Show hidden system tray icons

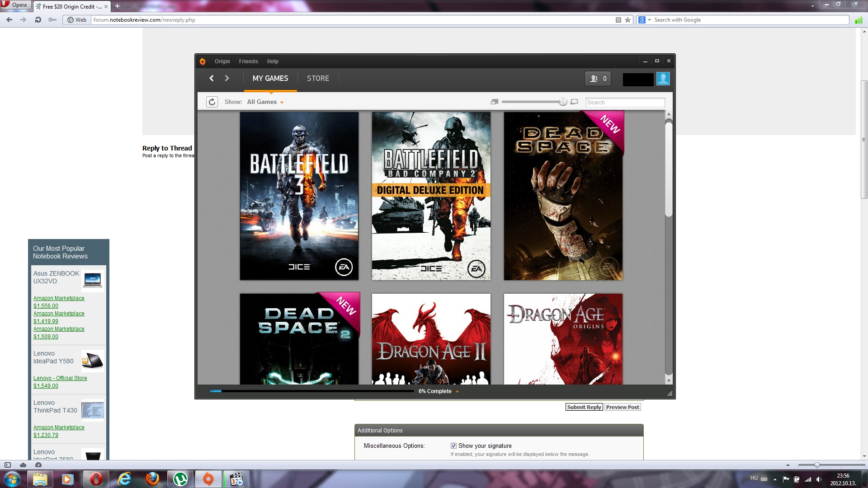point(775,479)
